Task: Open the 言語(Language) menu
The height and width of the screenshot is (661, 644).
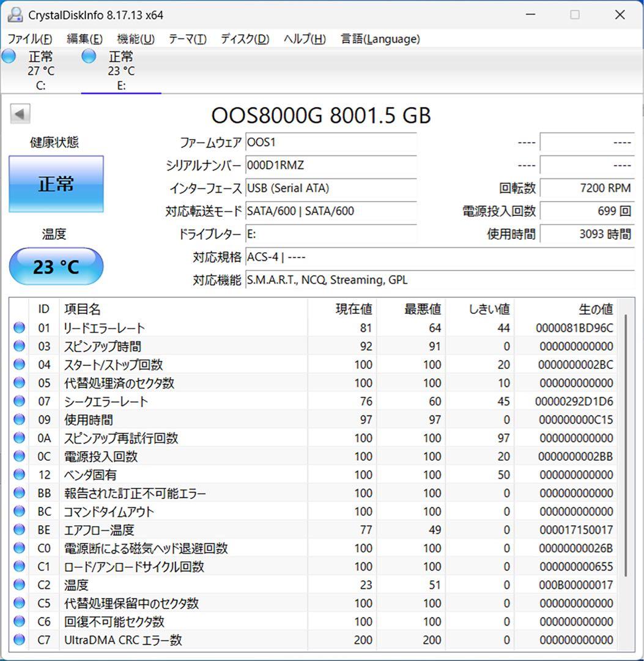Action: click(379, 39)
